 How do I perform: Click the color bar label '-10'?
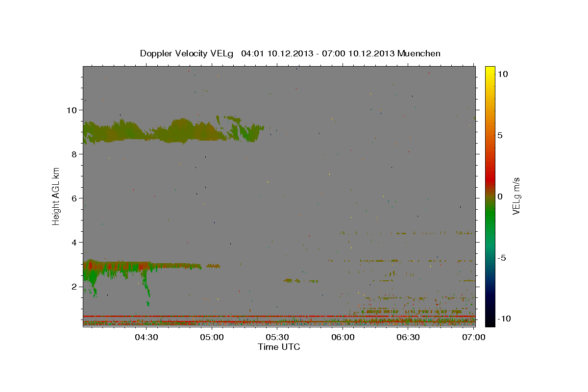(503, 319)
